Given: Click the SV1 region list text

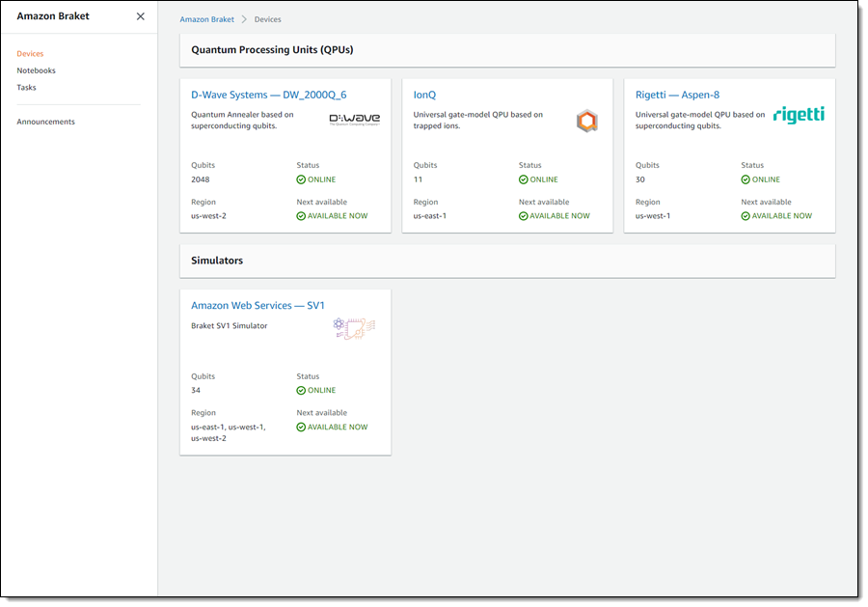Looking at the screenshot, I should (x=229, y=432).
